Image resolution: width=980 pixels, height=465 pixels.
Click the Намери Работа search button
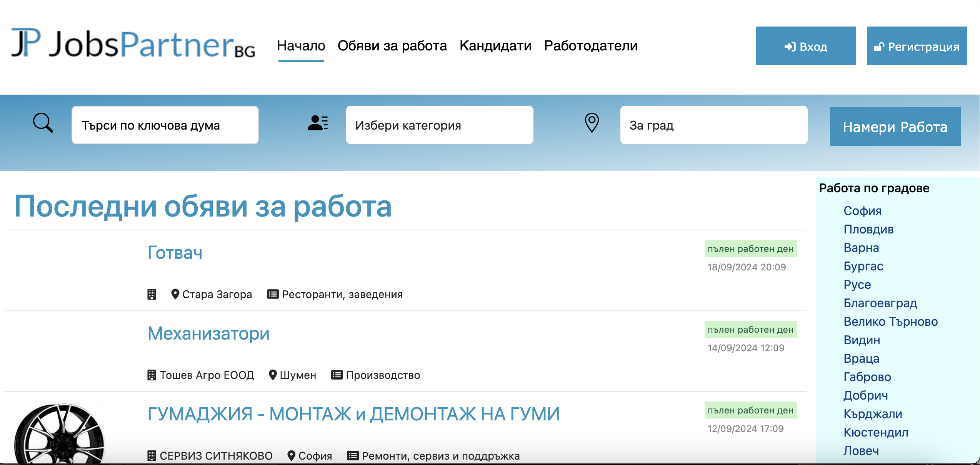(895, 127)
